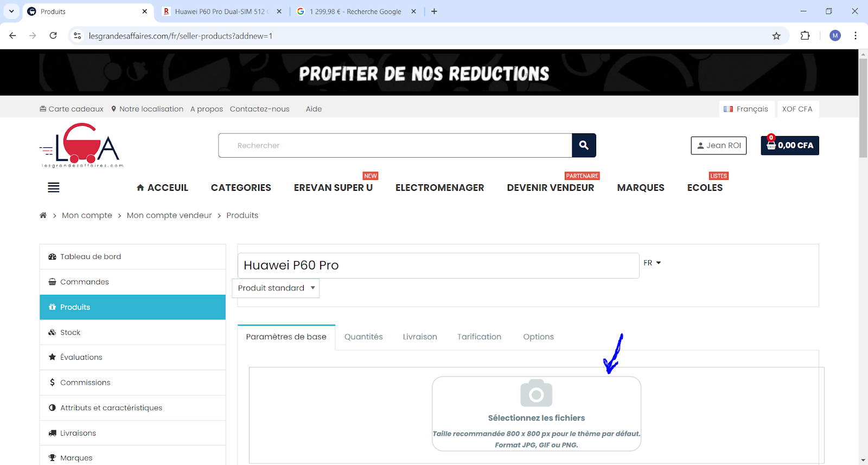Click the Aide link
Screen dimensions: 868x465
(314, 109)
